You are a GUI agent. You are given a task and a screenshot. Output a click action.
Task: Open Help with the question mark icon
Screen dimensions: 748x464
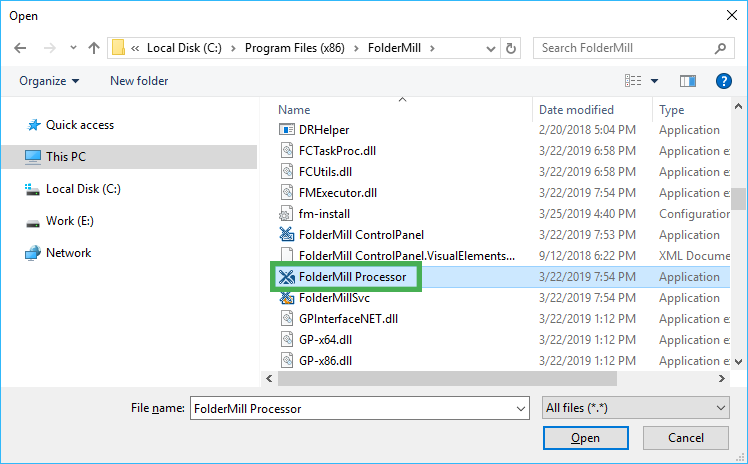[724, 81]
